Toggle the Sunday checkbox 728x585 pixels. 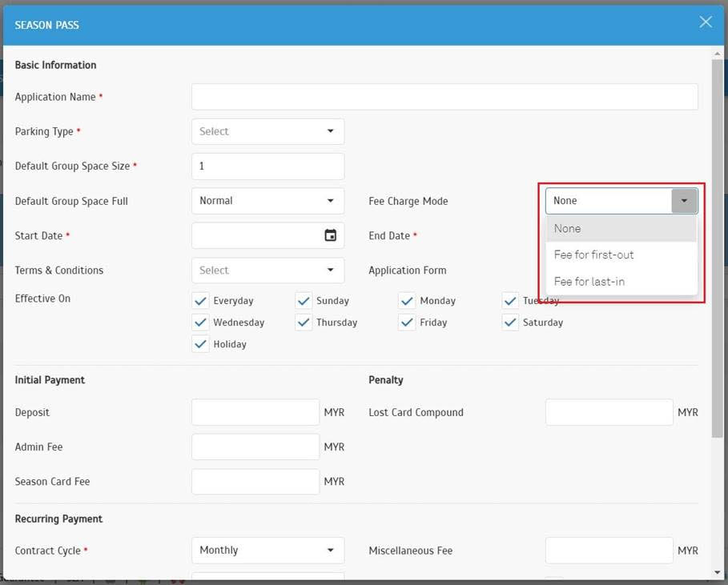point(304,301)
